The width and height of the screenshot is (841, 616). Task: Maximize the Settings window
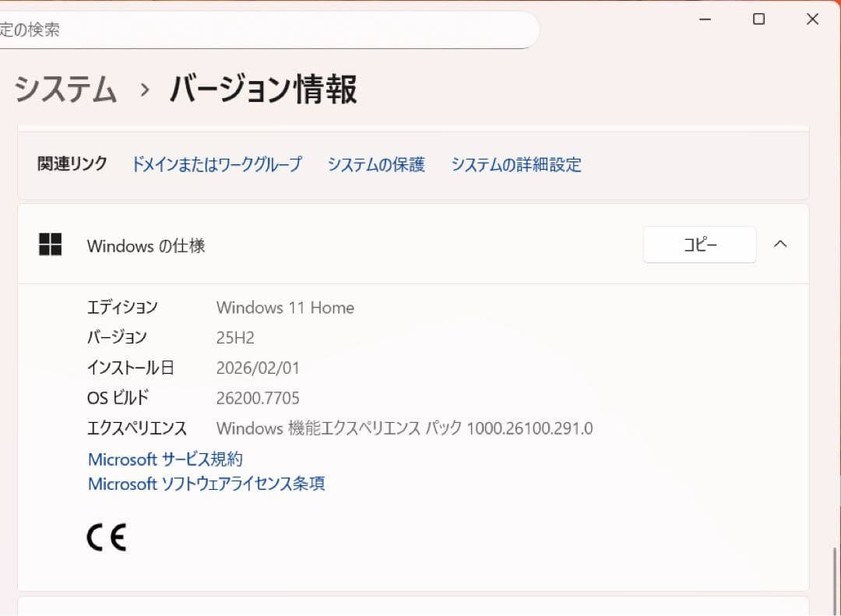758,19
